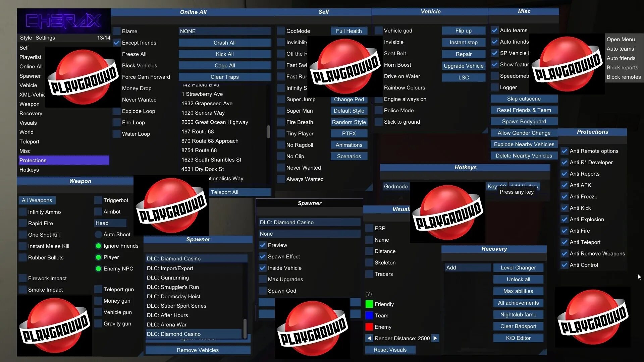Click Upgrade Vehicle button
This screenshot has width=644, height=362.
point(464,66)
